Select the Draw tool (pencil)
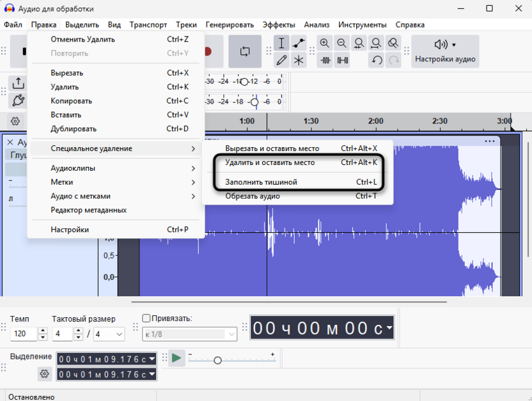 pyautogui.click(x=281, y=61)
